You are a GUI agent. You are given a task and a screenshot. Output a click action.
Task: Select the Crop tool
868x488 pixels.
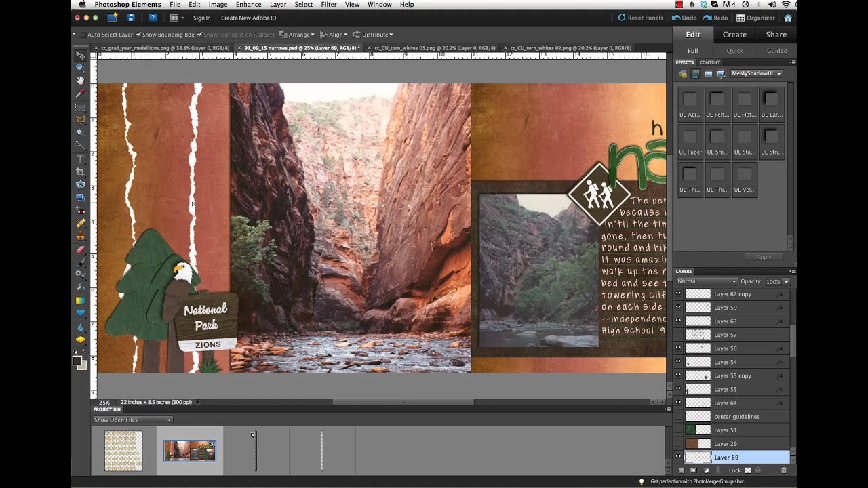81,171
